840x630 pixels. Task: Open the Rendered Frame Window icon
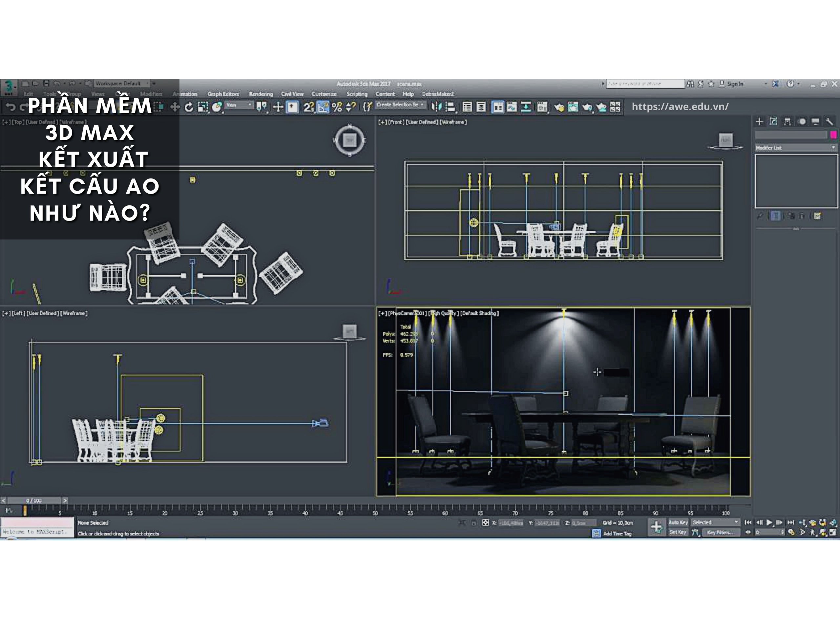pos(573,107)
